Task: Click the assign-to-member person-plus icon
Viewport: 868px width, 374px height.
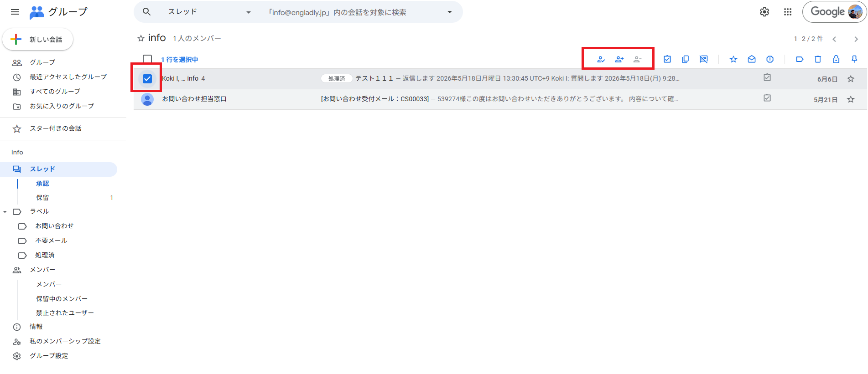Action: pyautogui.click(x=619, y=59)
